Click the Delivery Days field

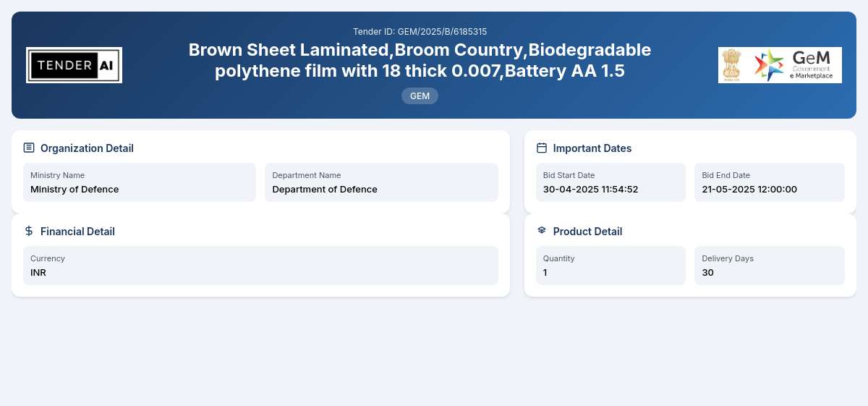pos(770,266)
